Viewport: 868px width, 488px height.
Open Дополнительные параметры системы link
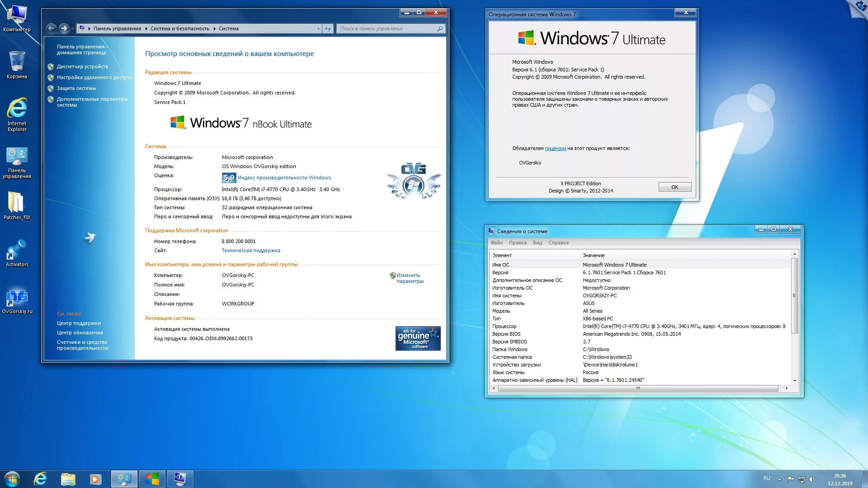click(x=92, y=102)
